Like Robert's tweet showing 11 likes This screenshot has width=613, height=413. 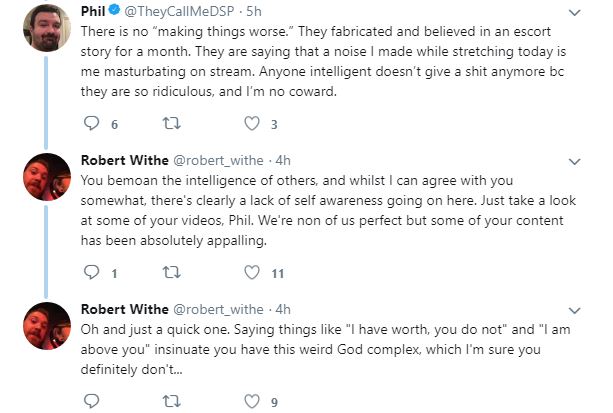252,272
